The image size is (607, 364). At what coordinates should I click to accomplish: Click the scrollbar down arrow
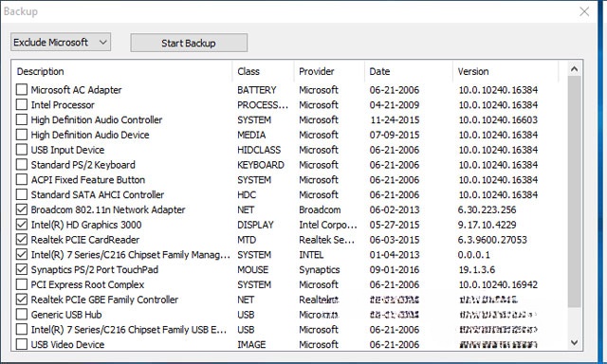[574, 342]
